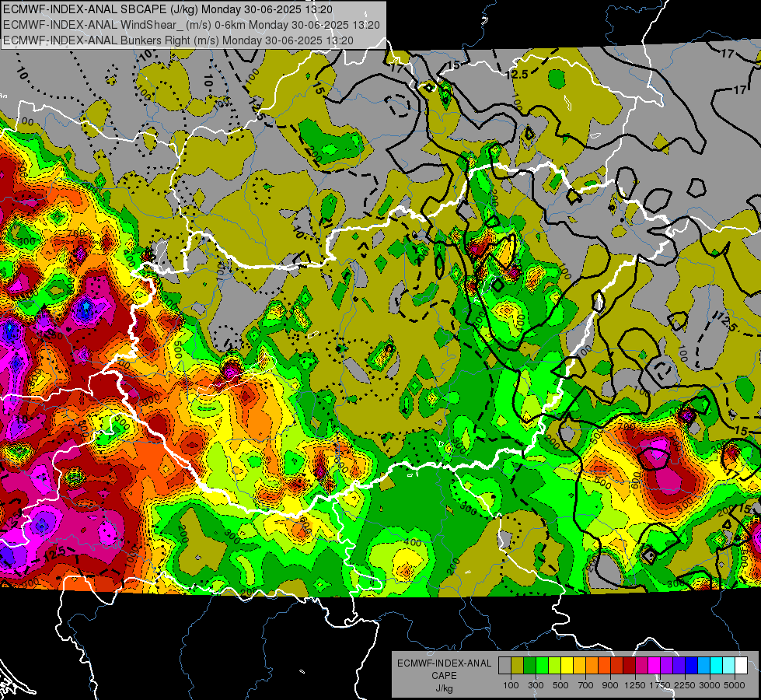761x700 pixels.
Task: Click the pure yellow legend swatch
Action: pos(567,666)
